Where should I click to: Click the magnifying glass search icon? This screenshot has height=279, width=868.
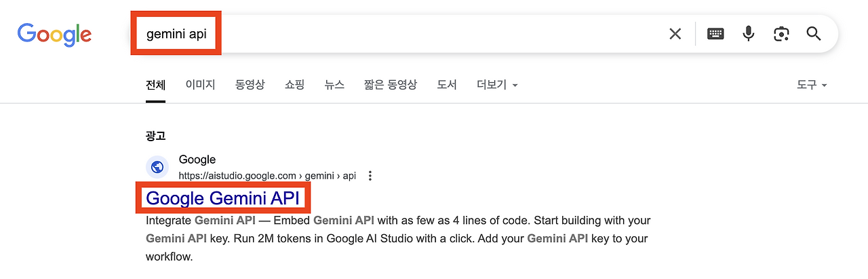(814, 34)
